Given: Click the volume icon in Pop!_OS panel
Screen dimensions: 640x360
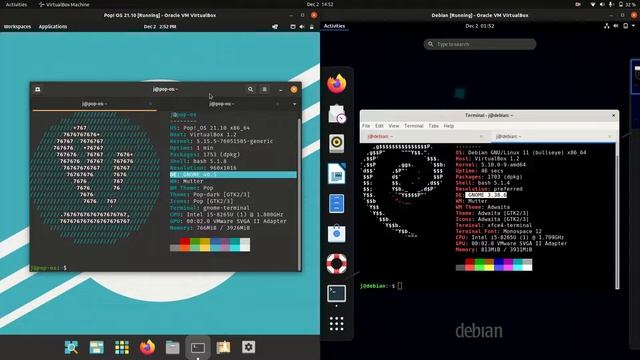Looking at the screenshot, I should (302, 27).
